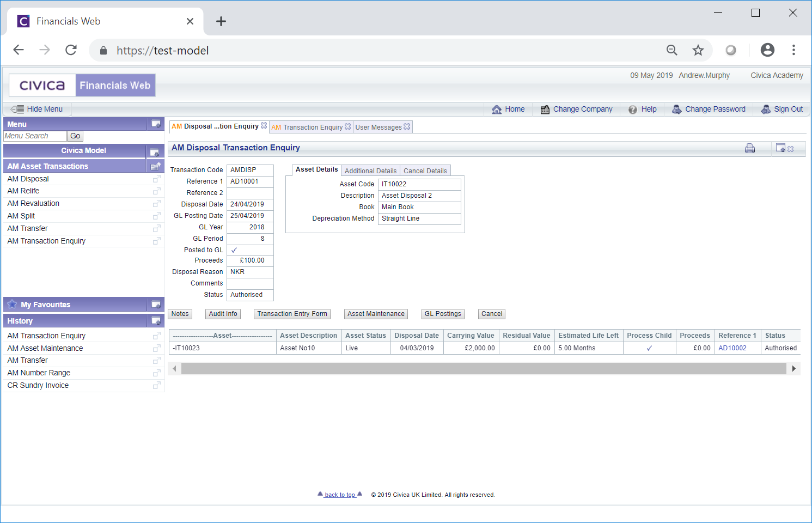Click the Cancel button
Image resolution: width=812 pixels, height=523 pixels.
click(492, 314)
